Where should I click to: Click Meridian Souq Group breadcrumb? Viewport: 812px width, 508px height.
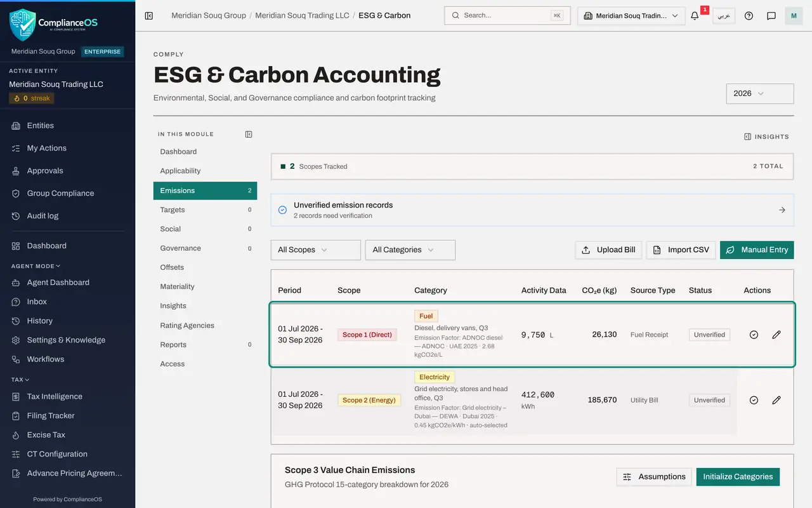click(209, 15)
